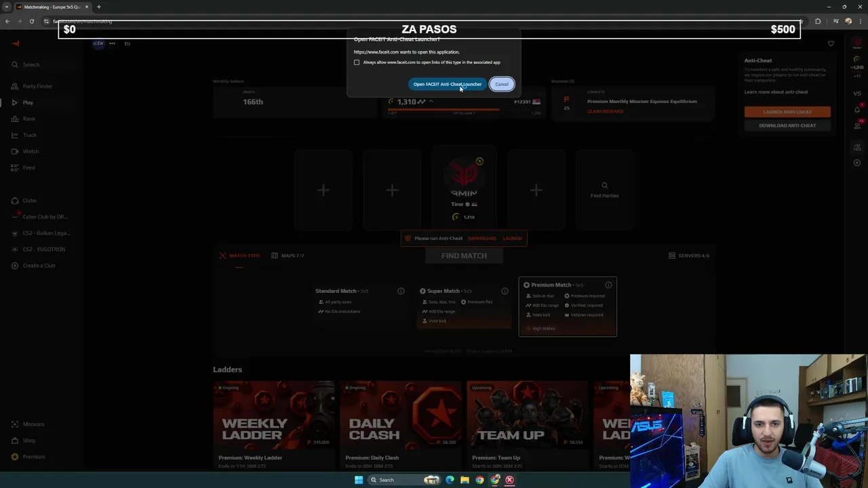
Task: Click the notifications bell in right rail
Action: (x=857, y=108)
